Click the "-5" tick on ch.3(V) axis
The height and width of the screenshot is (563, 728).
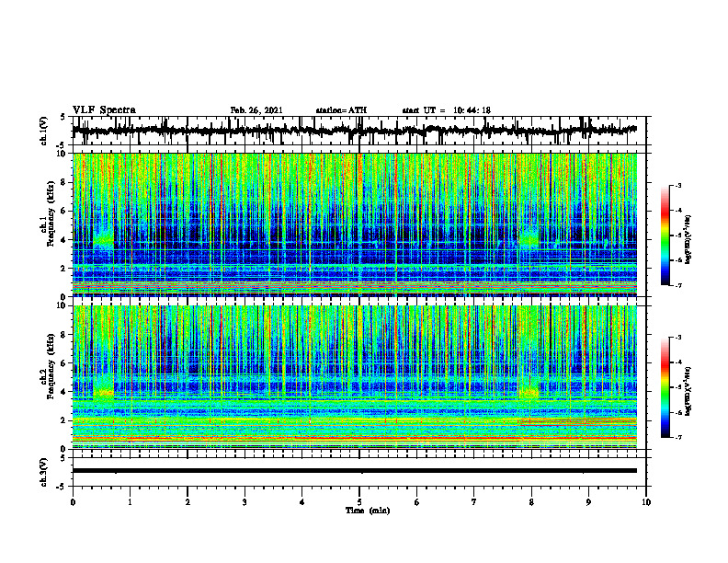pos(62,487)
